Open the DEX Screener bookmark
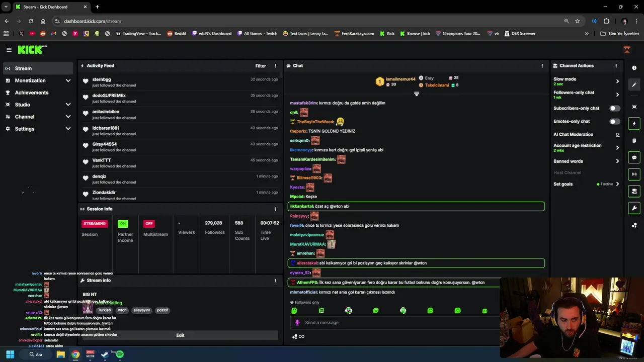Viewport: 644px width, 362px height. pyautogui.click(x=519, y=34)
